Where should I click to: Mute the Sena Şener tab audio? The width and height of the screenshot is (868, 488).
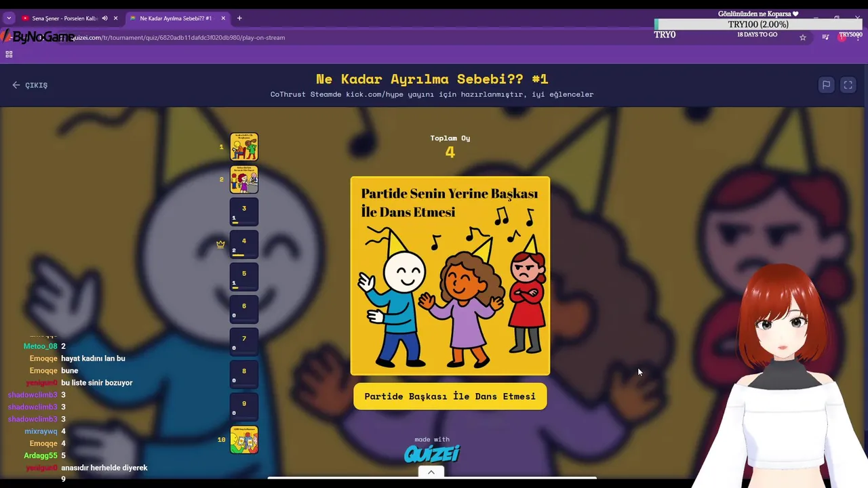tap(104, 18)
